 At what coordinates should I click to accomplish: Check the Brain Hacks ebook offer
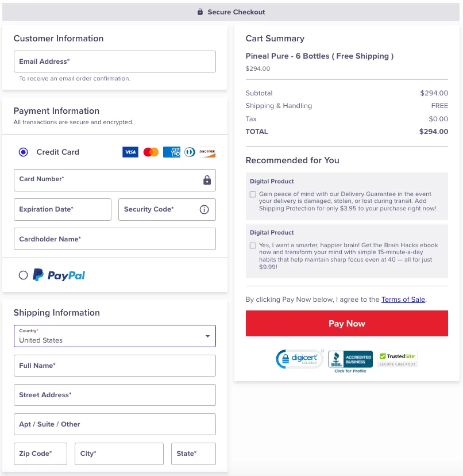[x=253, y=245]
